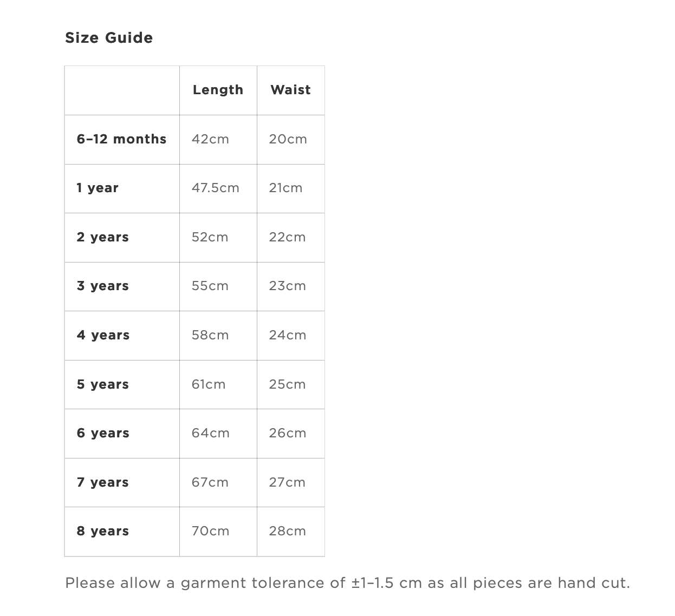Select the 6 years row label

103,433
